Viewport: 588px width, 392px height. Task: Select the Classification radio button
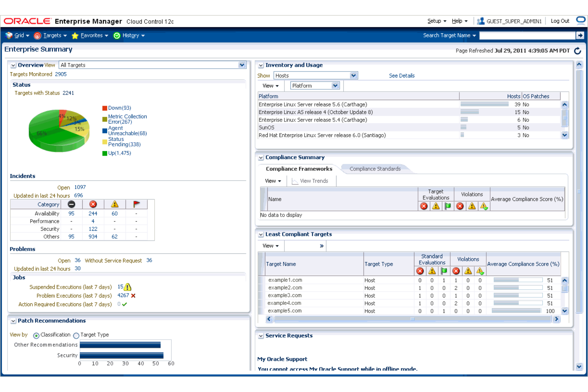click(36, 335)
